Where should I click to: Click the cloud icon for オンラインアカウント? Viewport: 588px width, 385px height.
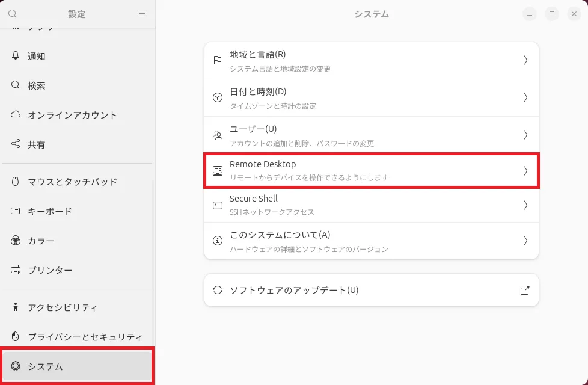coord(16,115)
